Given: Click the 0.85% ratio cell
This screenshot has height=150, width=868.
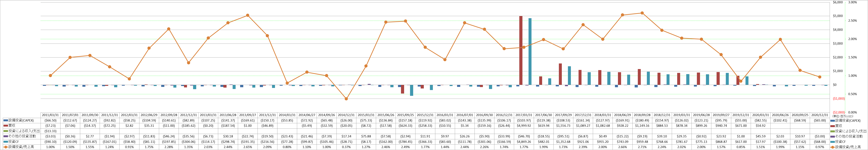Looking at the screenshot, I should point(741,147).
